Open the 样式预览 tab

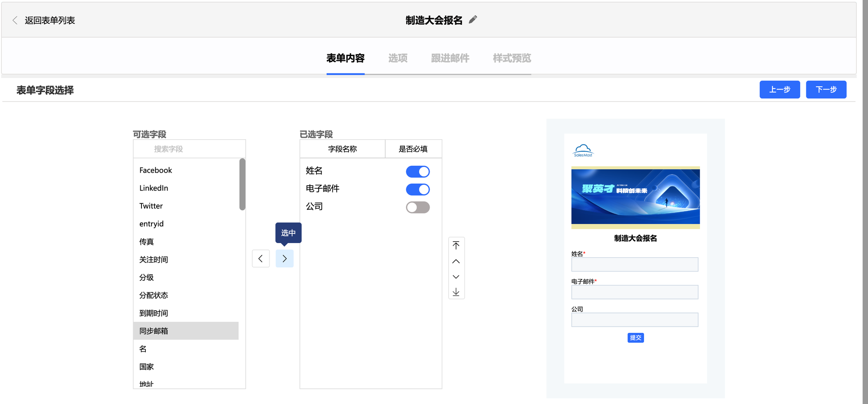(x=512, y=58)
